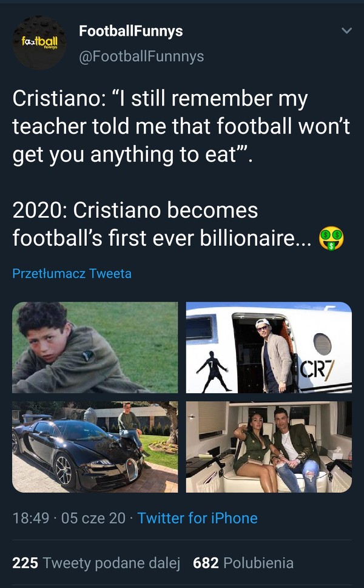
Task: Open the FootballFunnys display name
Action: point(130,31)
